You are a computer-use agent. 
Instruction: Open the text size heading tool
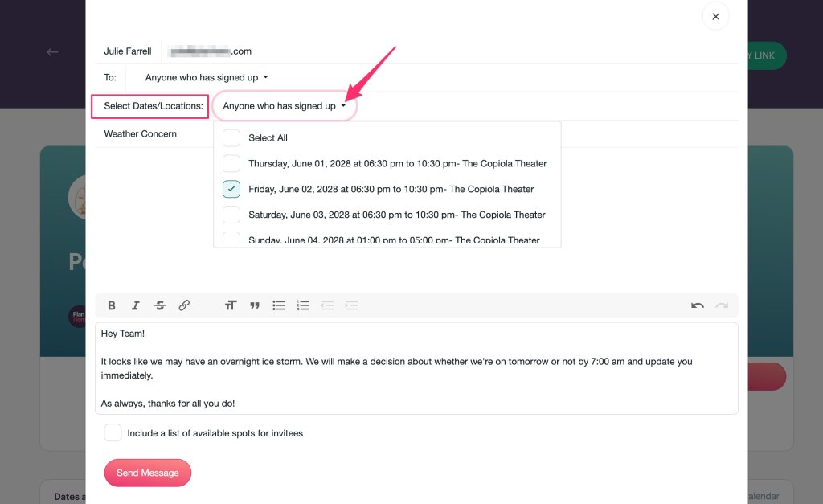[231, 305]
